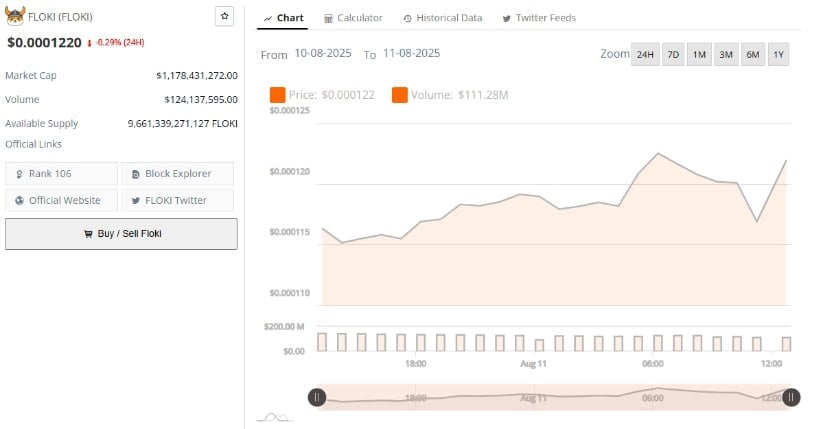Set chart zoom to 3M
The image size is (825, 429).
point(726,54)
